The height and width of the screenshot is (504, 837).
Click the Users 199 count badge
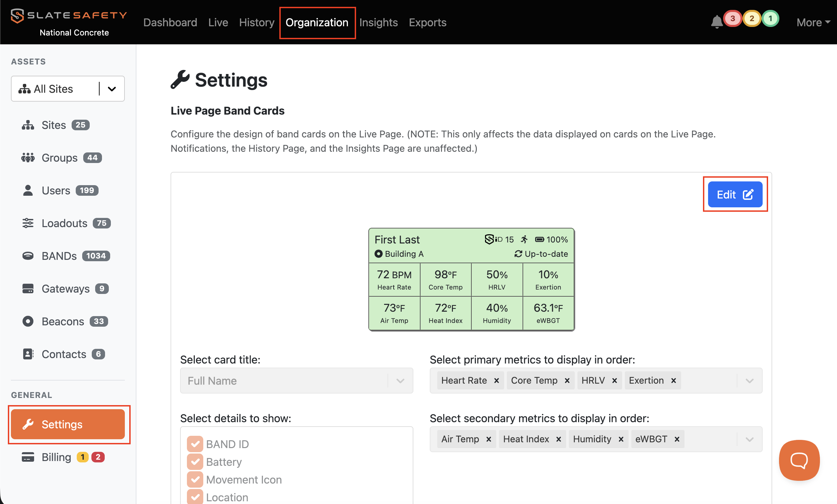(x=87, y=190)
